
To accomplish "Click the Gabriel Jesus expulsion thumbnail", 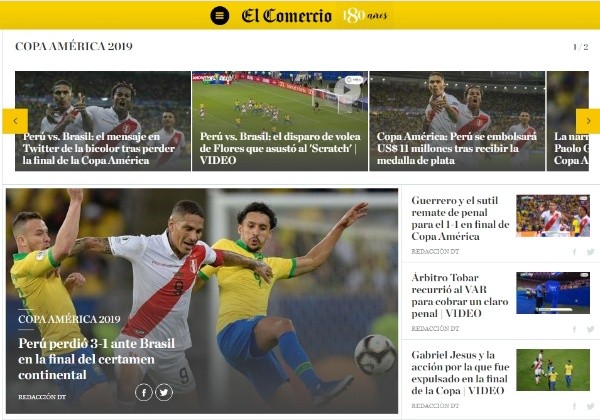I will pyautogui.click(x=553, y=370).
